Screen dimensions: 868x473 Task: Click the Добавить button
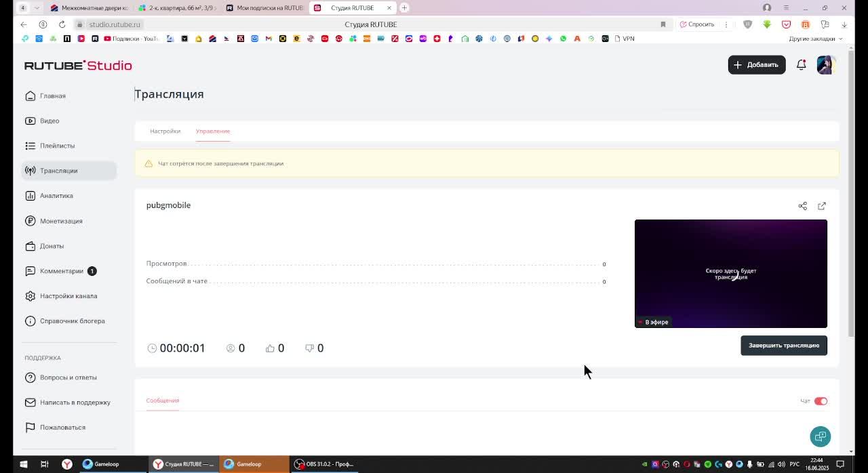coord(757,65)
